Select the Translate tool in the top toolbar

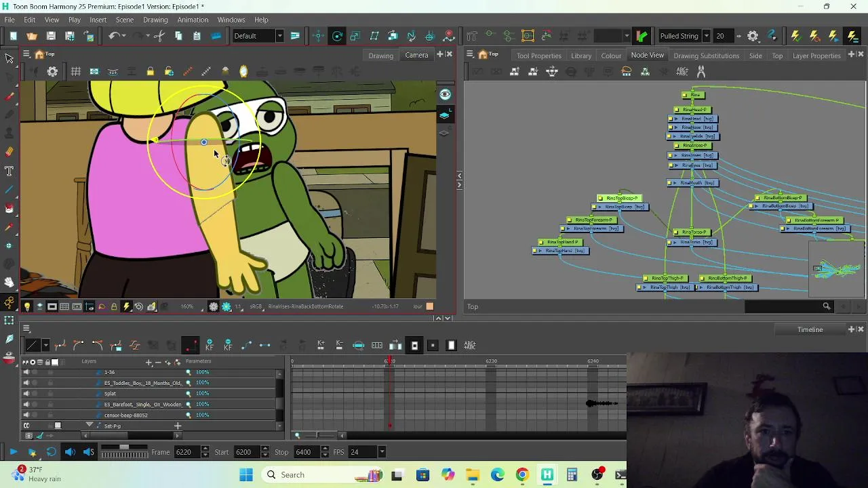(318, 36)
